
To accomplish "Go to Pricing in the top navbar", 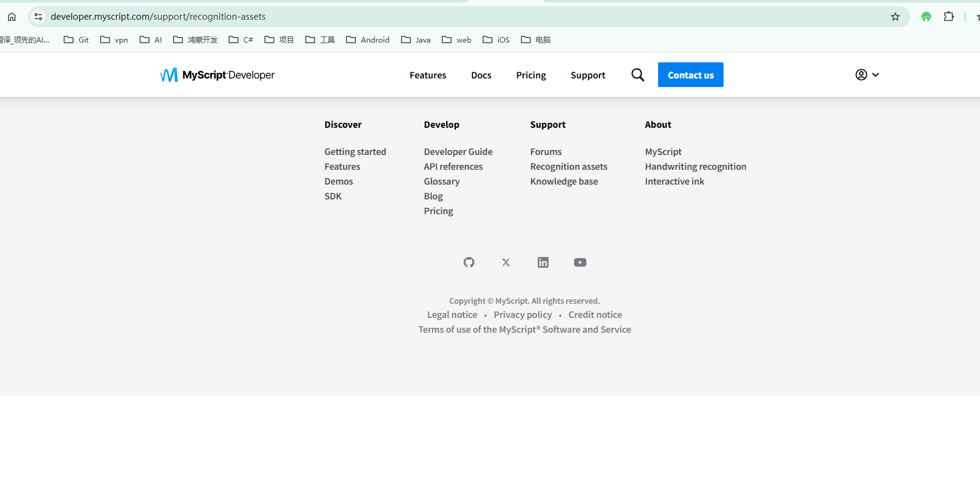I will (x=531, y=75).
